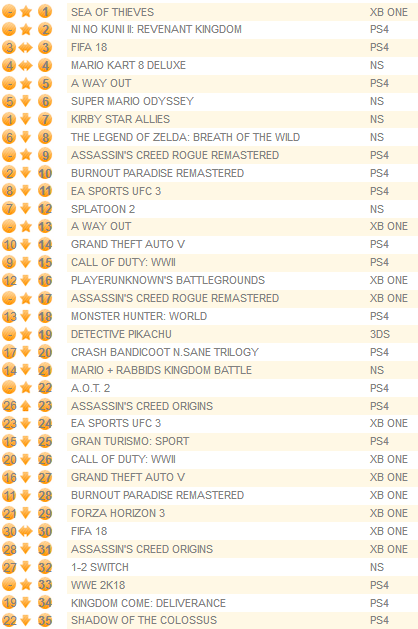
Task: Click the star icon next to Detective Pikachu
Action: point(26,334)
